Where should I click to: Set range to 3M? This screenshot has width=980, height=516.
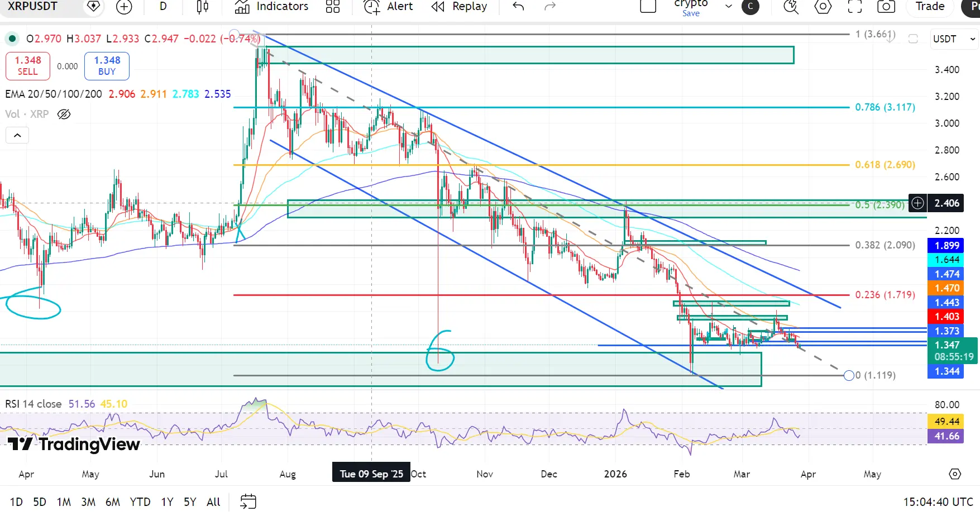click(88, 502)
